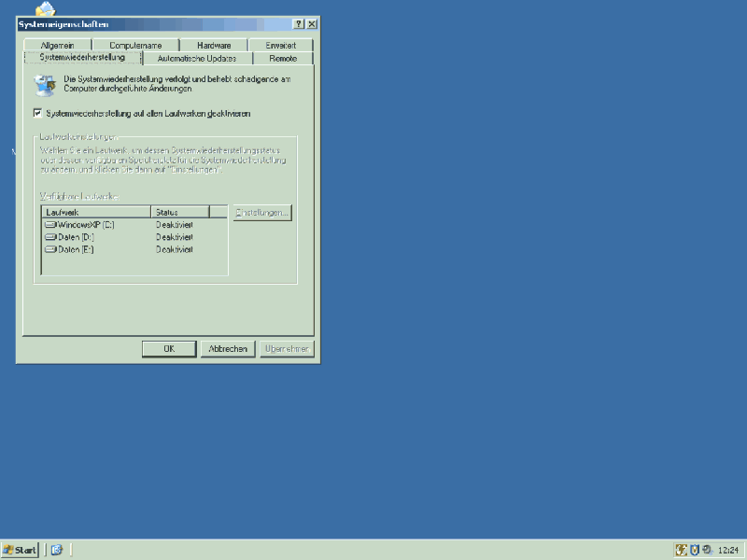Click the Deaktiviert status for Daten (D:)
Viewport: 747px width, 560px height.
tap(175, 237)
